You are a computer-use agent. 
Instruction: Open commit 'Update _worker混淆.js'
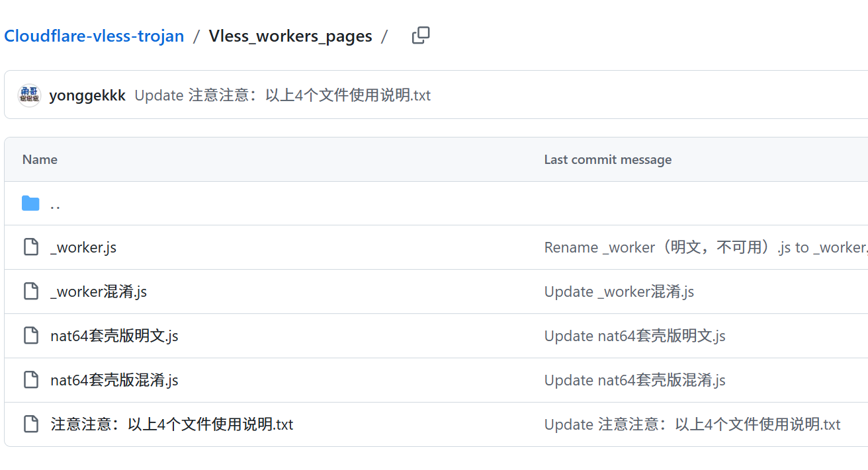(619, 292)
